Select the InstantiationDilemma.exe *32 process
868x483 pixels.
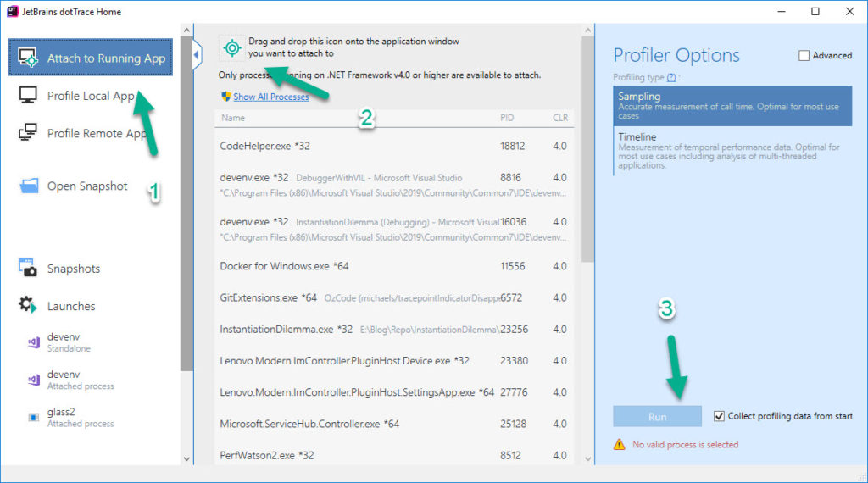tap(394, 329)
